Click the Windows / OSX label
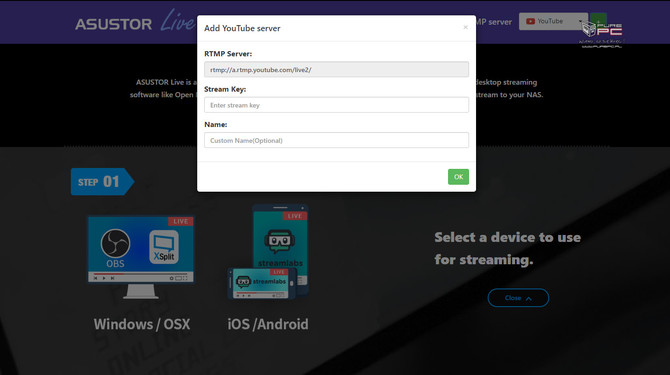 142,324
